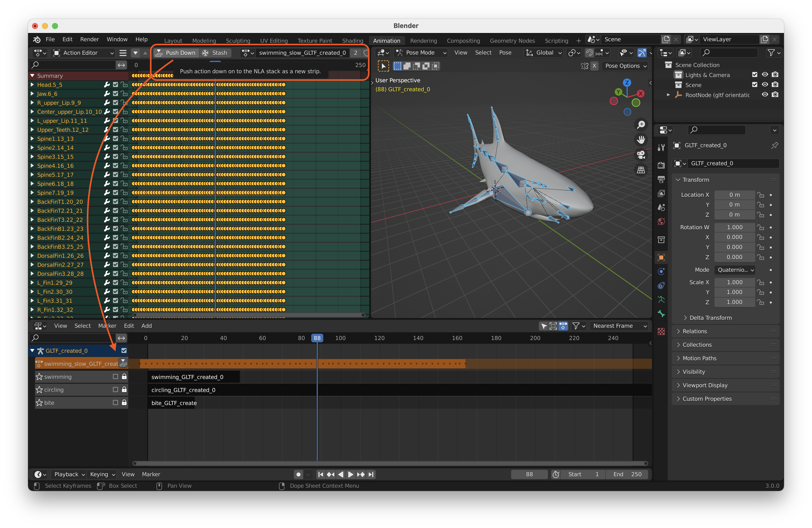Open the Scene properties tab icon
812x528 pixels.
point(661,207)
